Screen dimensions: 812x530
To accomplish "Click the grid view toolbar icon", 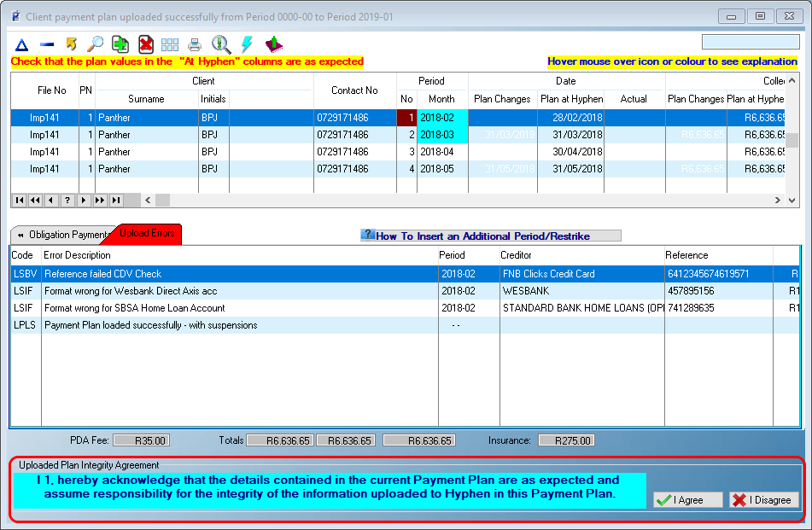I will click(x=170, y=44).
